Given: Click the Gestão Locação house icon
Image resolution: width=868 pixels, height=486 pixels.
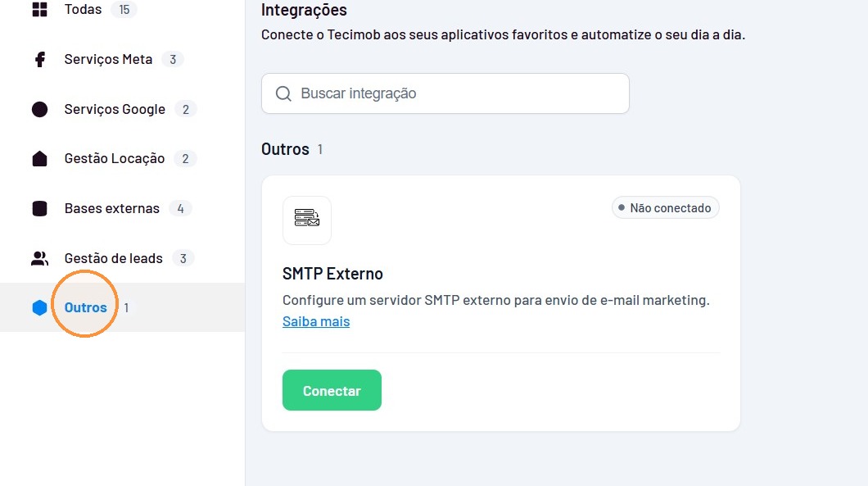Looking at the screenshot, I should tap(39, 158).
